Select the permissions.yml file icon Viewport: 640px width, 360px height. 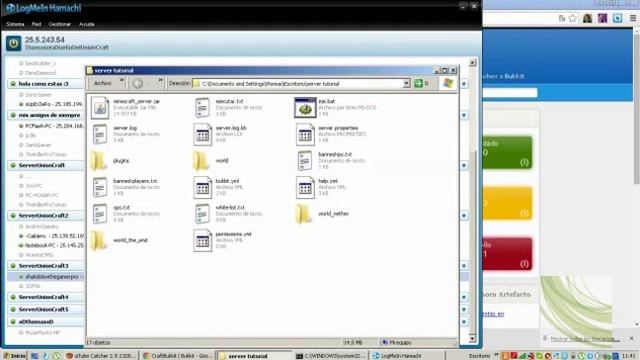pyautogui.click(x=202, y=240)
